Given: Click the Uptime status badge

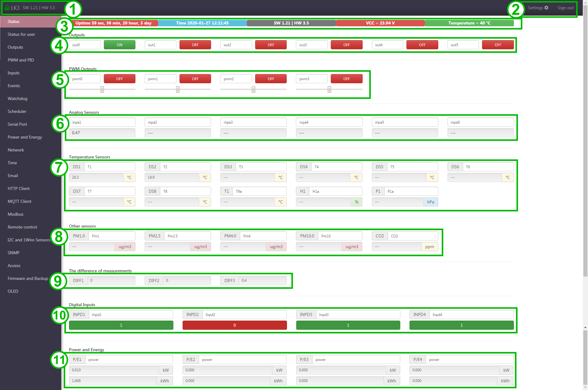Looking at the screenshot, I should coord(114,23).
